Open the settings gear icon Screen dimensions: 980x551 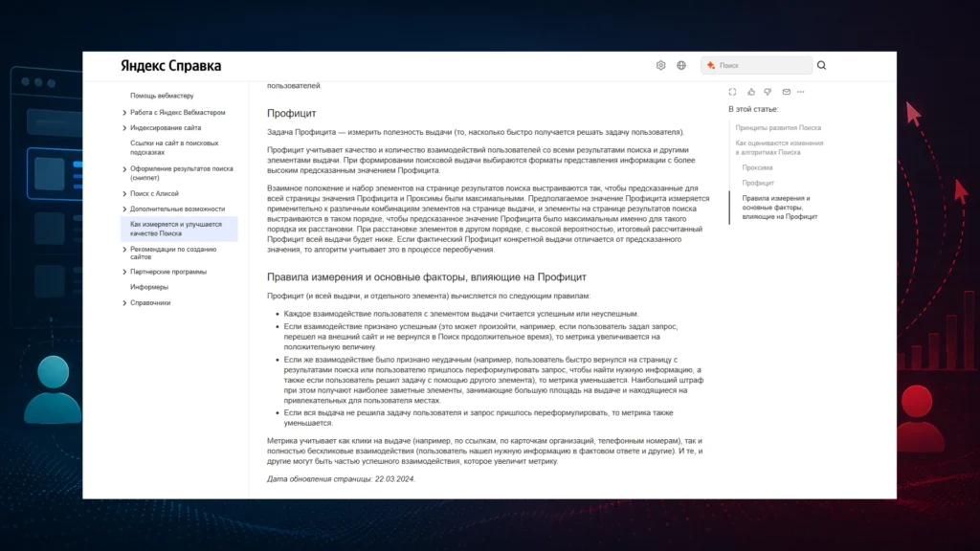(660, 66)
